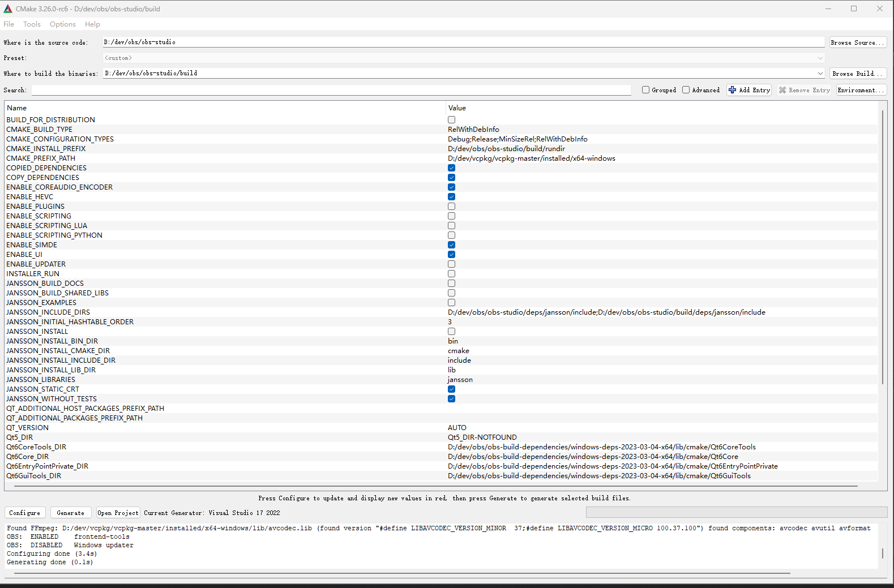Enable ENABLE_PLUGINS checkbox
Image resolution: width=894 pixels, height=588 pixels.
[451, 207]
